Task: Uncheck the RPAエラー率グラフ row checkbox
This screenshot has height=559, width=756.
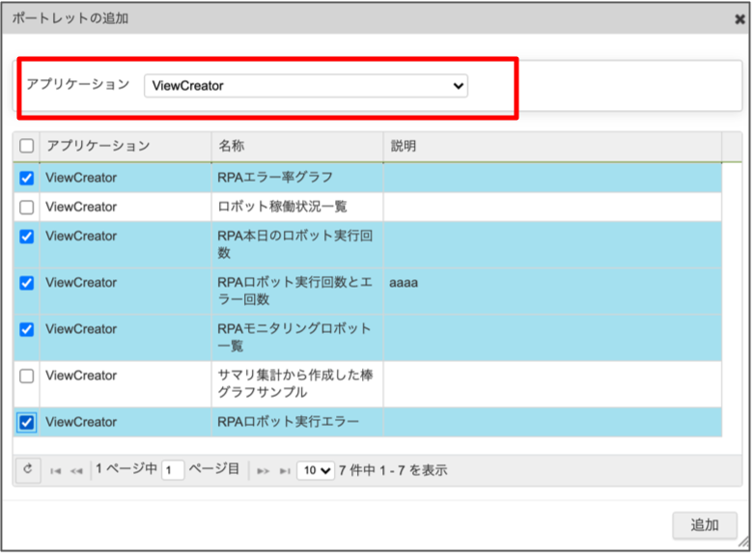Action: [x=27, y=178]
